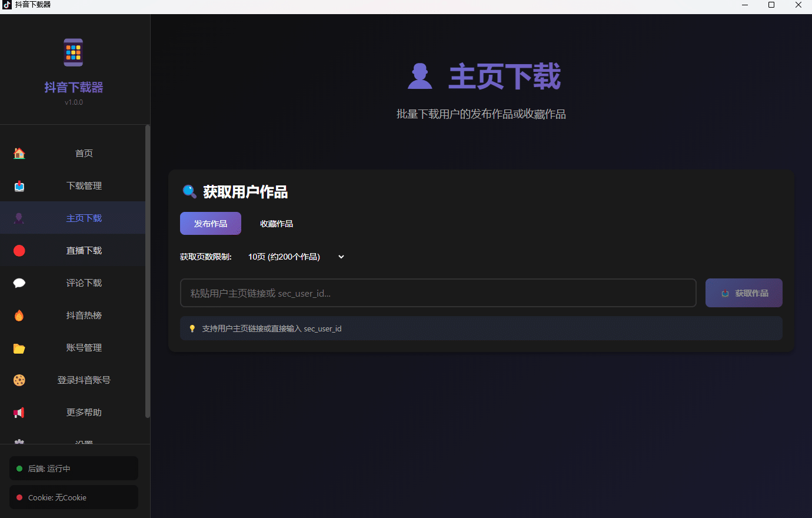Open the 主页下载 sidebar entry
Image resolution: width=812 pixels, height=518 pixels.
point(84,218)
